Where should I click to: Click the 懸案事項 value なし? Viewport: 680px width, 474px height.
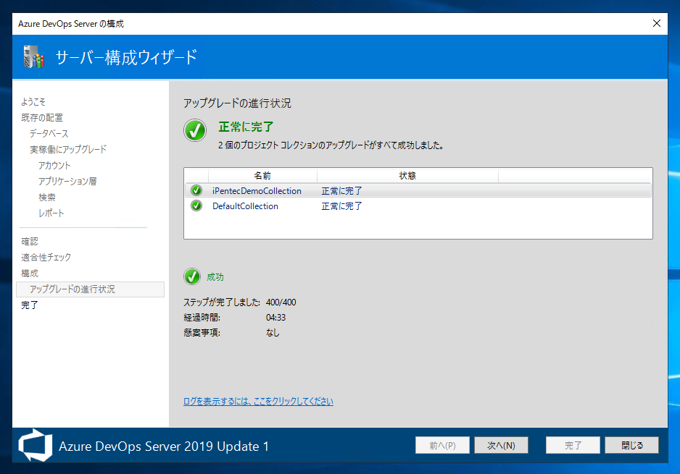tap(272, 333)
